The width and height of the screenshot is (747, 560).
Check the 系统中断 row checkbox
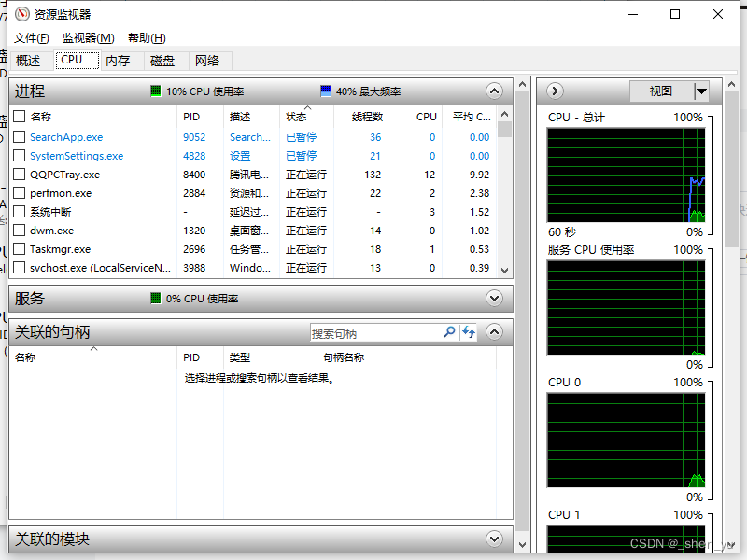pyautogui.click(x=19, y=212)
